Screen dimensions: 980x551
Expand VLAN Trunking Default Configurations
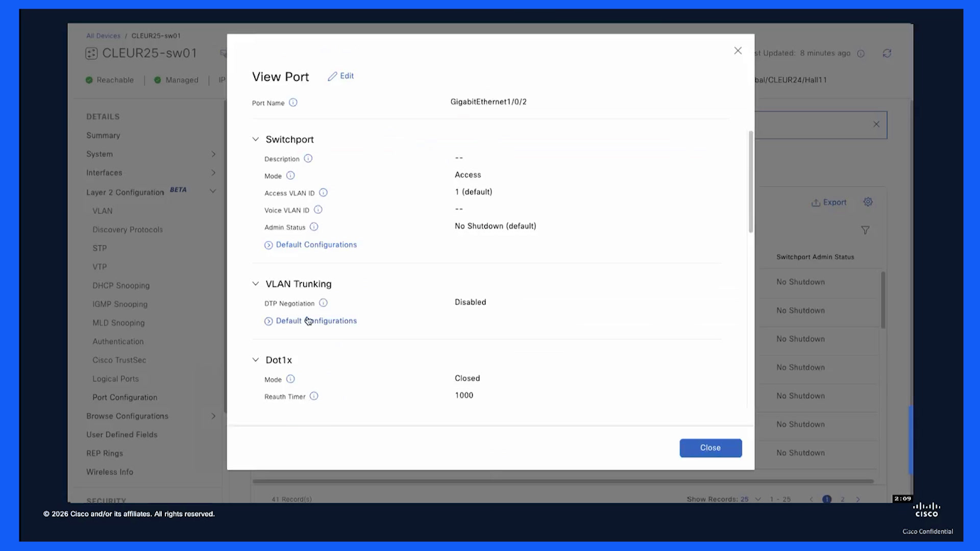[310, 321]
